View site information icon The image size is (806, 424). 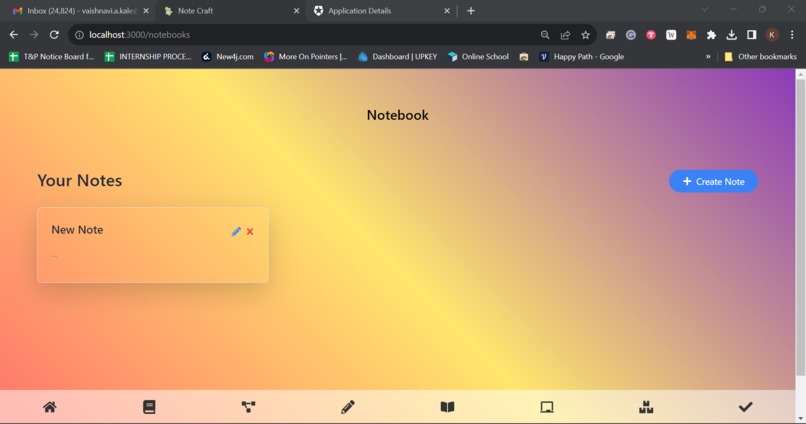click(79, 35)
